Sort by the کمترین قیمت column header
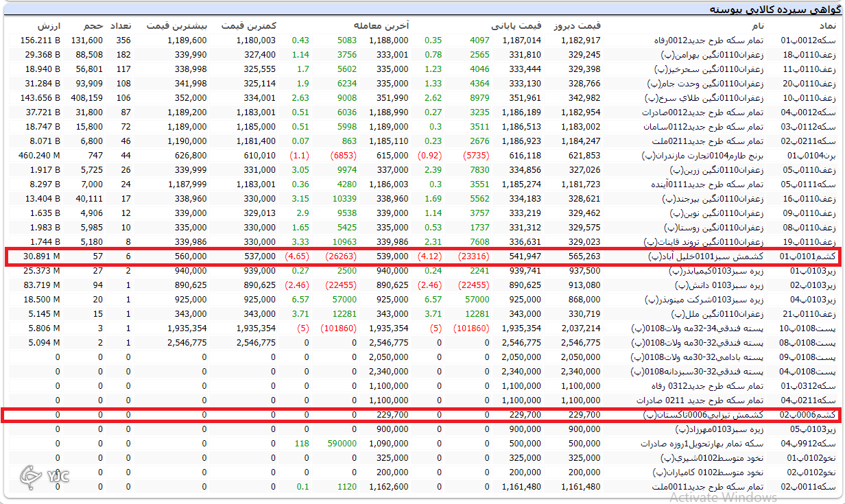The image size is (845, 504). [x=248, y=25]
